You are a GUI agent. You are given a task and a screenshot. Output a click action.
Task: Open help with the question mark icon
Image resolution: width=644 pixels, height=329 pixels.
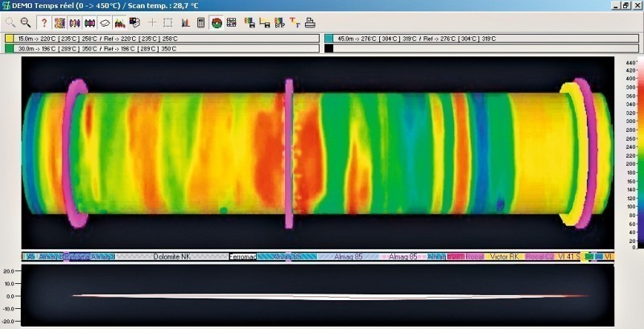pyautogui.click(x=44, y=23)
